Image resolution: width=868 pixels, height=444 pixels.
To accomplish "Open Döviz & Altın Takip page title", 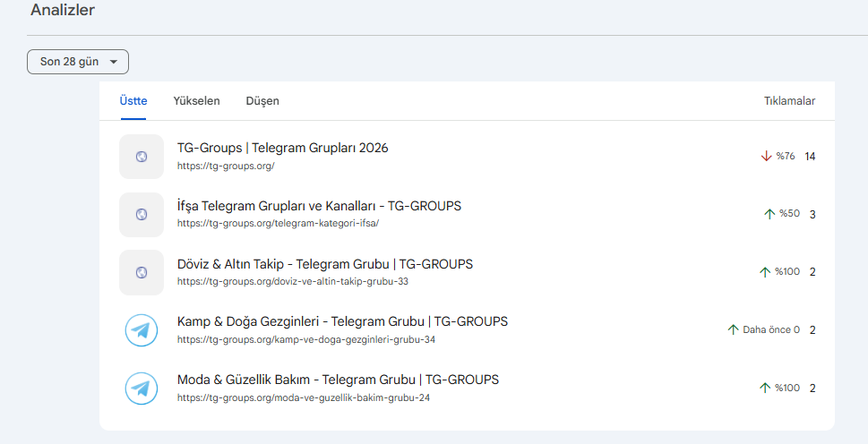I will coord(325,264).
